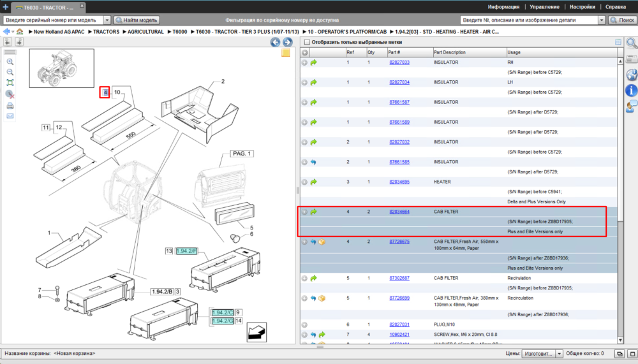Screen dimensions: 638x364
Task: Click into the part description search field
Action: pos(530,20)
